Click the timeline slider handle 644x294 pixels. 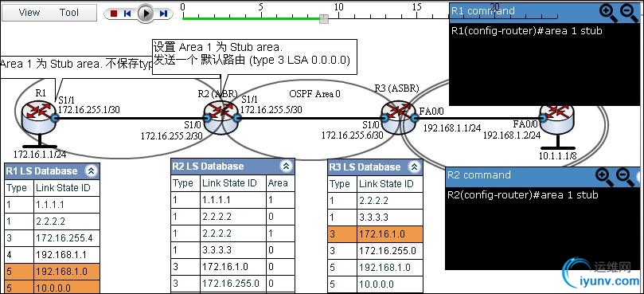click(x=324, y=19)
